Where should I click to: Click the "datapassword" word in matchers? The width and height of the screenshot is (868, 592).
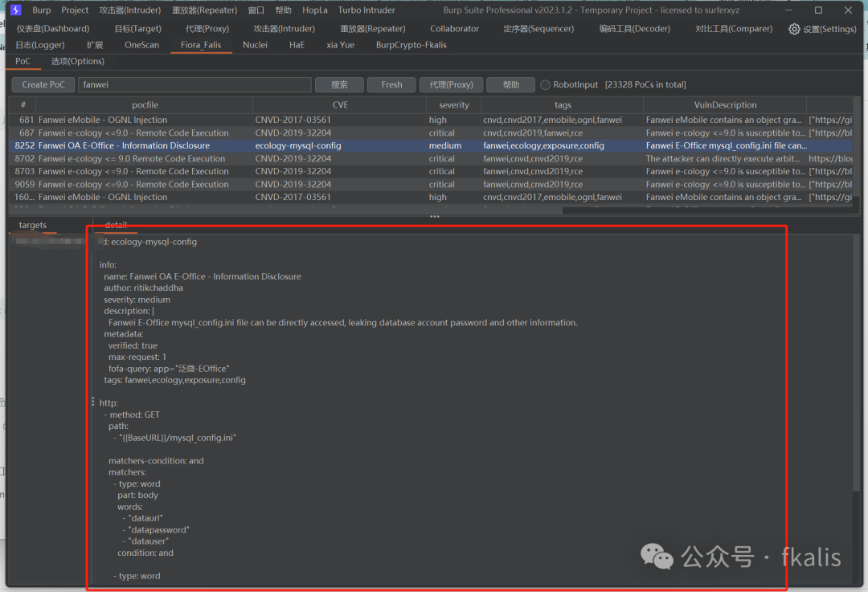(159, 530)
